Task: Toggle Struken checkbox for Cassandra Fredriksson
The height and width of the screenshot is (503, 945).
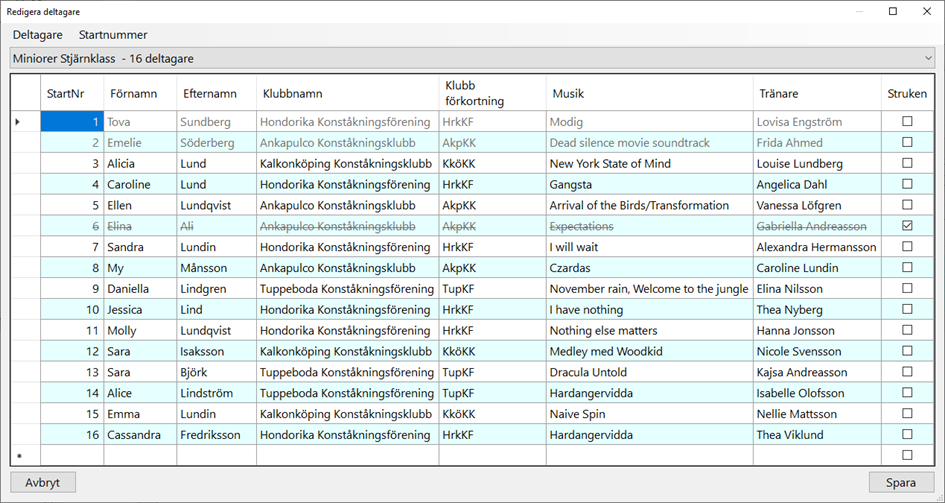Action: pyautogui.click(x=907, y=434)
